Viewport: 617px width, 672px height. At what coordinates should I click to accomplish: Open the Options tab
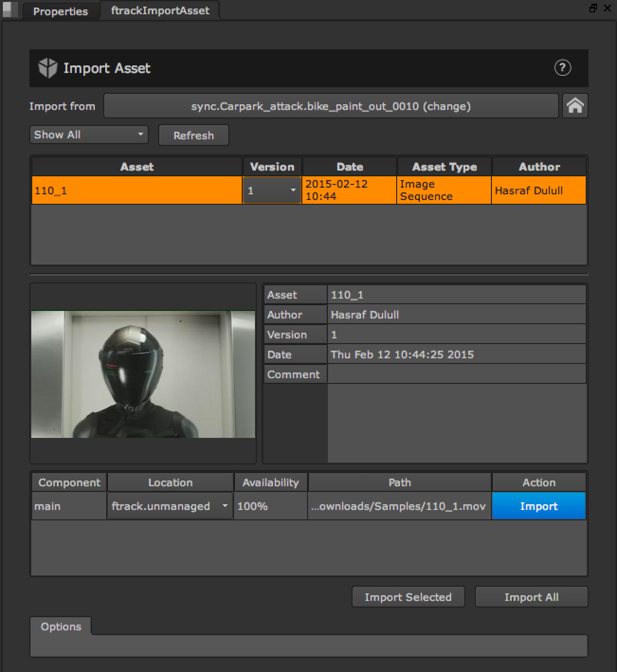coord(61,626)
